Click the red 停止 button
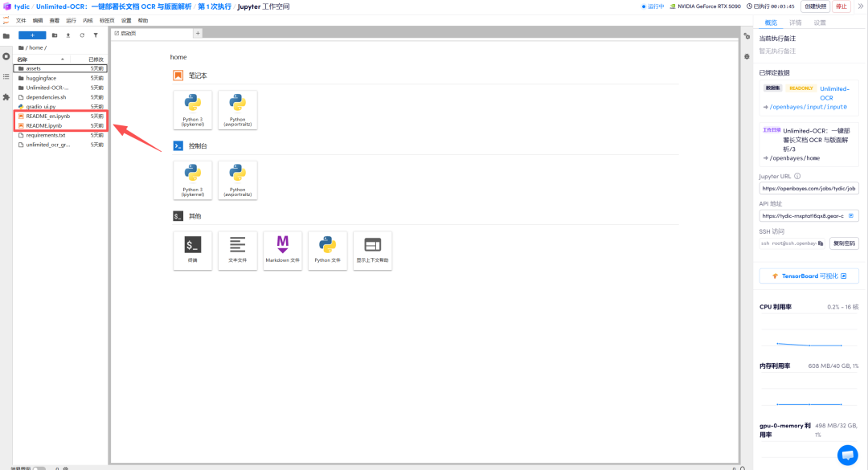Screen dimensions: 868x470 point(841,6)
